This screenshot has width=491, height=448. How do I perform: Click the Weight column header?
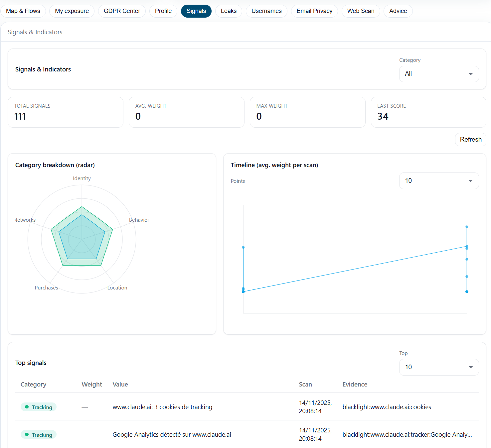click(92, 385)
